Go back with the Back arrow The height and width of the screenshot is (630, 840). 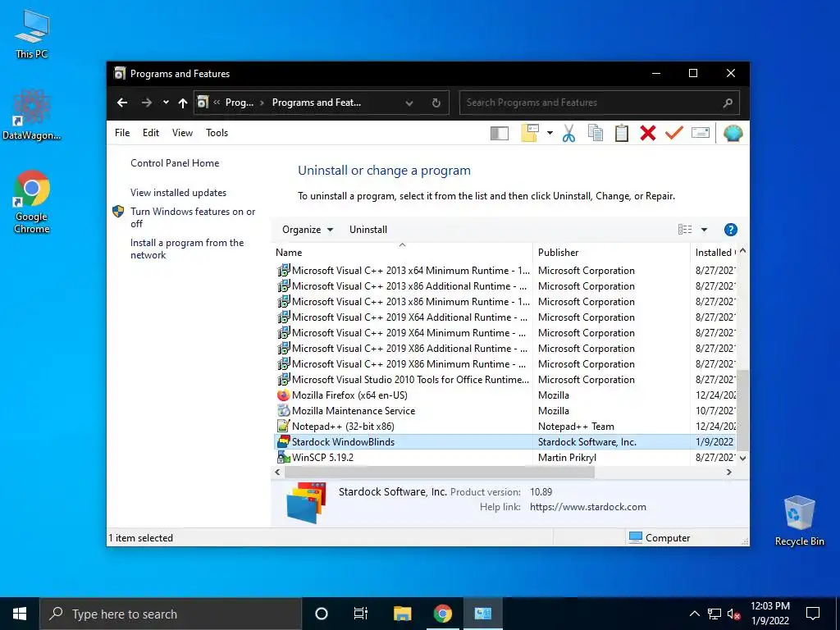coord(122,103)
